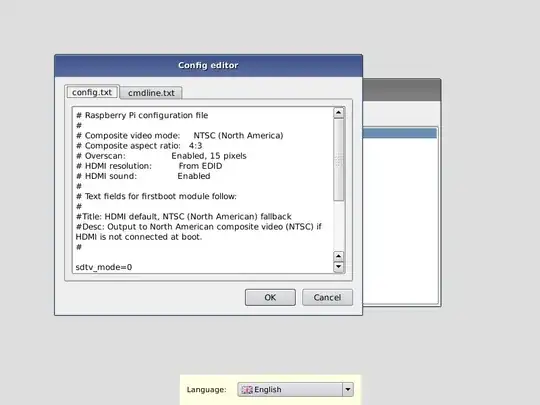The height and width of the screenshot is (405, 540).
Task: Click '# Text fields for firstboot module follow:' line
Action: 156,196
